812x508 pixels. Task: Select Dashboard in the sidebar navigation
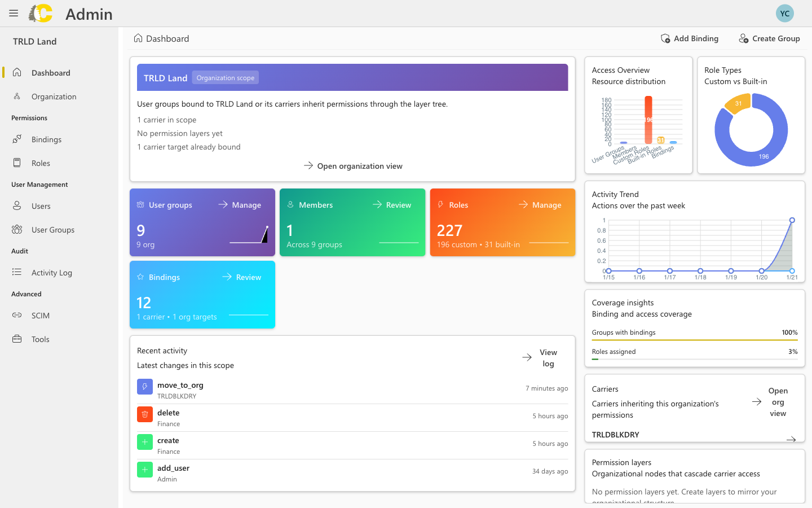[16, 72]
